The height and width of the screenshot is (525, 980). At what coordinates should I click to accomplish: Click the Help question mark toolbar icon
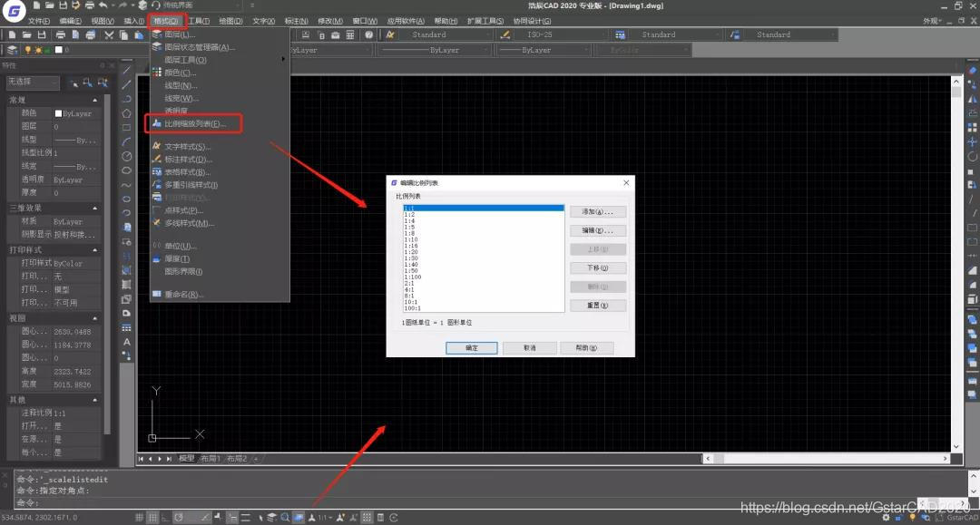point(368,35)
